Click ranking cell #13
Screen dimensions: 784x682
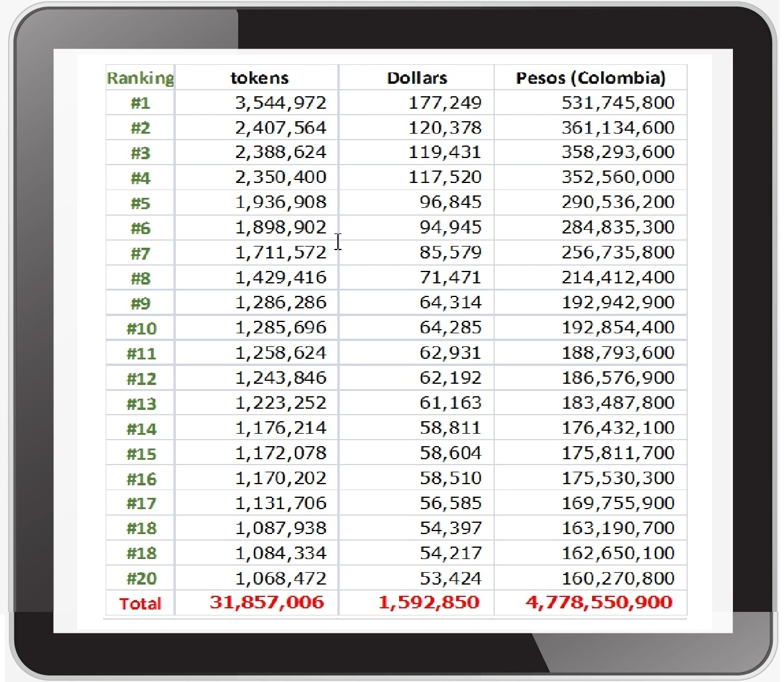click(x=141, y=403)
